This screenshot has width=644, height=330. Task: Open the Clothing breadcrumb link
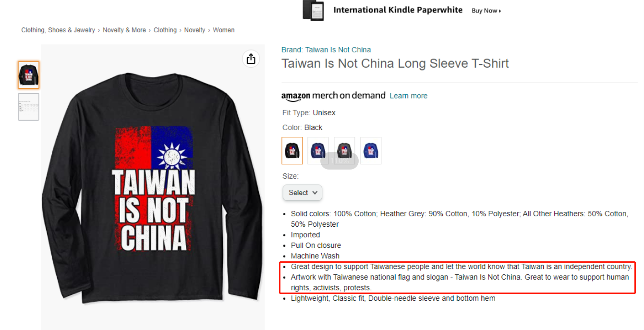pyautogui.click(x=165, y=30)
